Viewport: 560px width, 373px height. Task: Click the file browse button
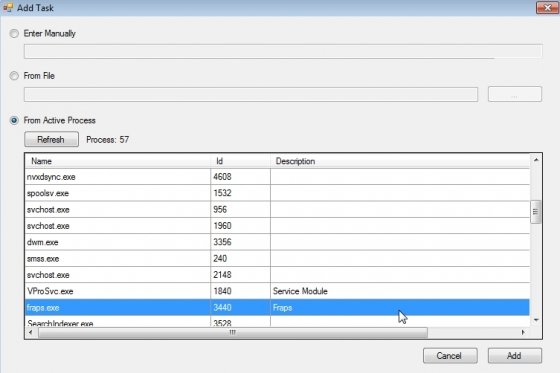point(515,94)
